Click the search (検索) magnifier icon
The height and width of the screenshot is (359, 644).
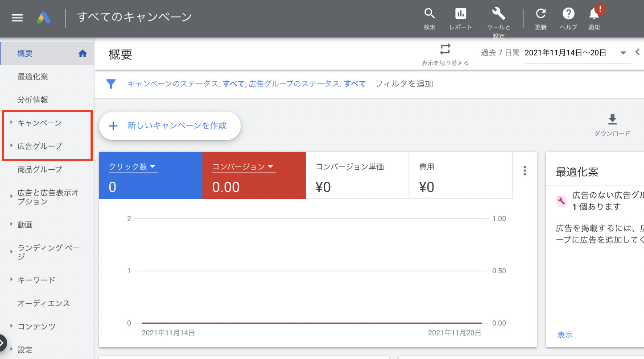point(429,13)
